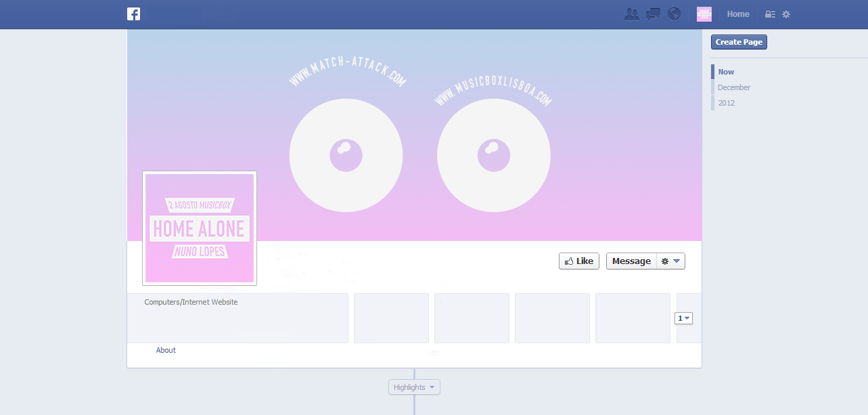Open the privacy shortcuts lock icon
This screenshot has height=415, width=868.
[x=770, y=14]
